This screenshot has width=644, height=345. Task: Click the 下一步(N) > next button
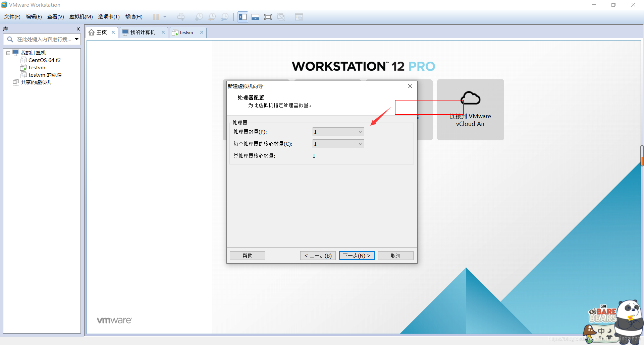tap(357, 256)
